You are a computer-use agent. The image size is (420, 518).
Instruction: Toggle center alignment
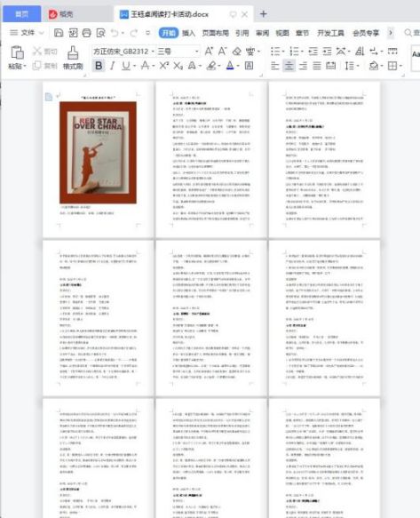coord(289,66)
